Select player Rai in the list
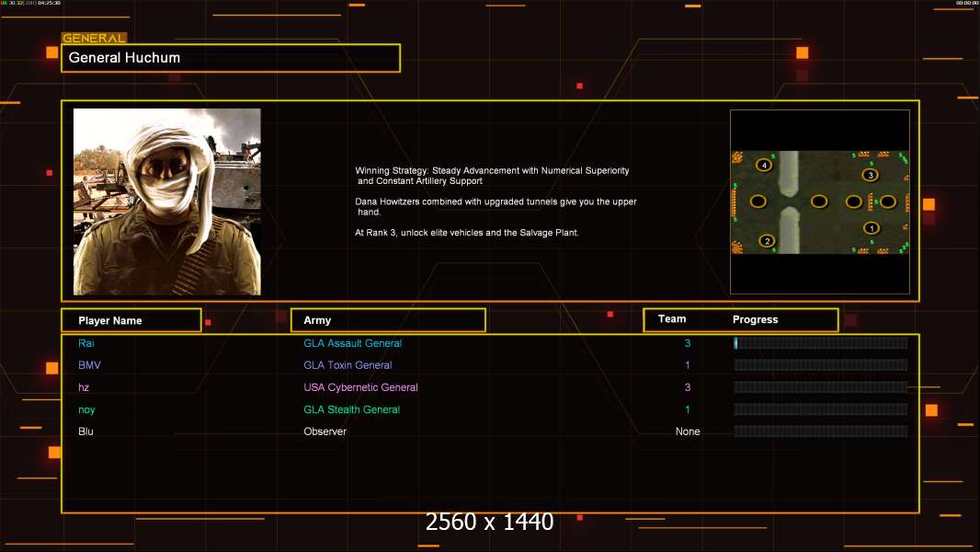The width and height of the screenshot is (980, 552). tap(86, 343)
